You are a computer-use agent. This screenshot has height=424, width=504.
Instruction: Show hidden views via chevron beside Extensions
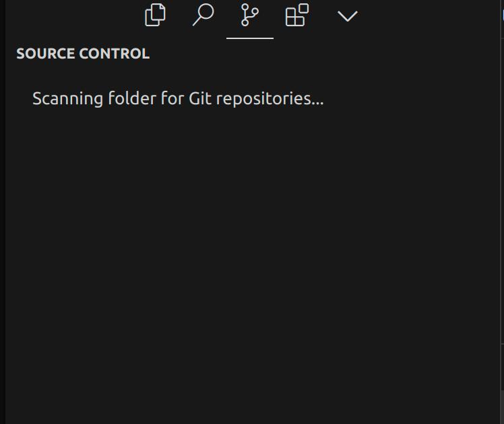pos(347,16)
